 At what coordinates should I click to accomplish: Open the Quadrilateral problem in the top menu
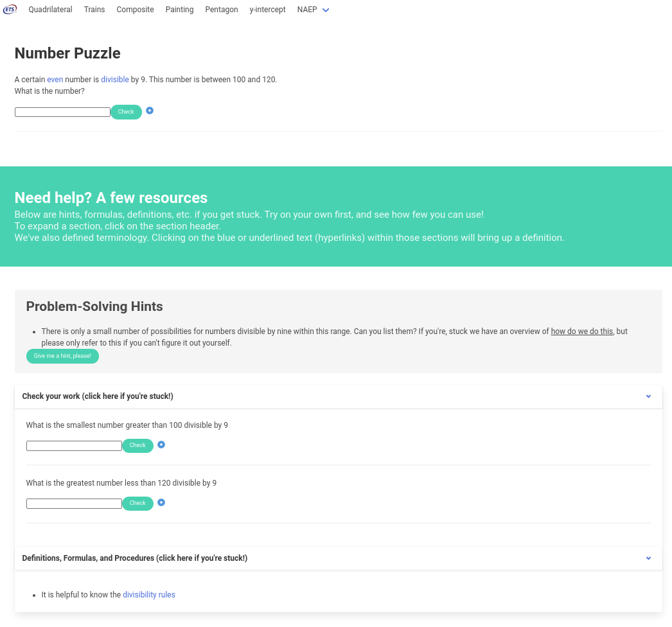pyautogui.click(x=50, y=10)
